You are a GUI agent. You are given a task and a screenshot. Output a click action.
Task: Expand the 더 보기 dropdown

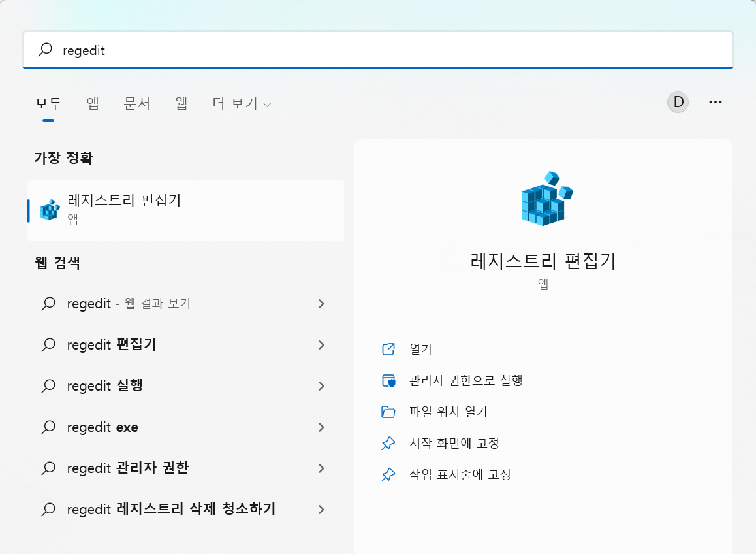point(242,103)
